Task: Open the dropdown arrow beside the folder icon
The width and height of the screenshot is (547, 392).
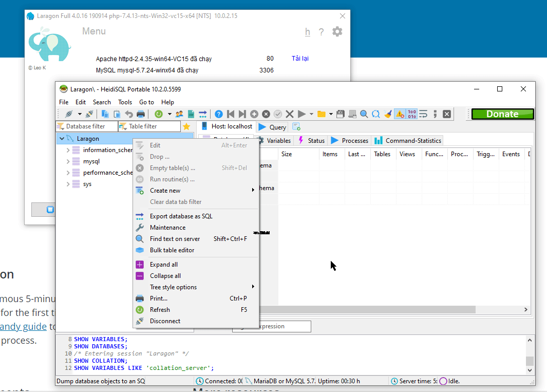Action: point(331,114)
